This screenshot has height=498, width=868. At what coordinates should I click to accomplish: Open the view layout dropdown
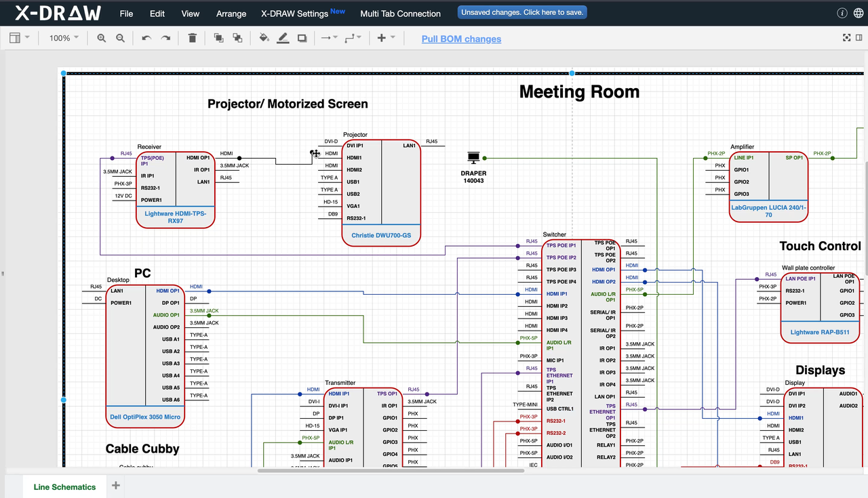(x=20, y=39)
